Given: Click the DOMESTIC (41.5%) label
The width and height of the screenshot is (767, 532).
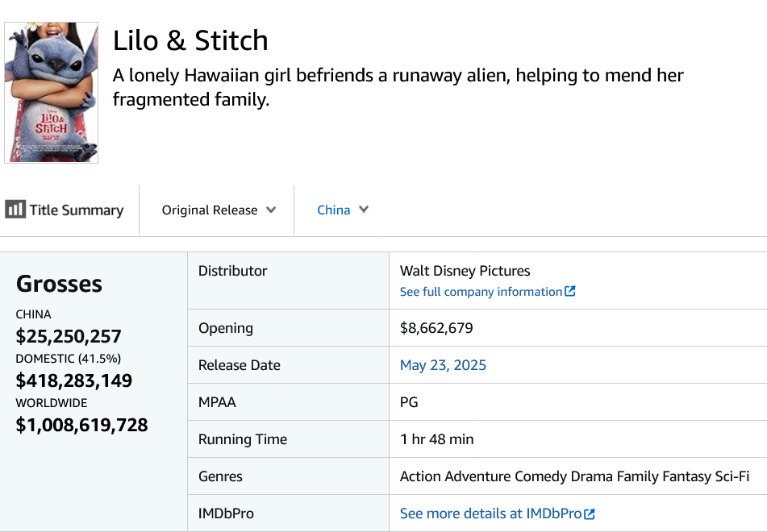Looking at the screenshot, I should pyautogui.click(x=69, y=359).
